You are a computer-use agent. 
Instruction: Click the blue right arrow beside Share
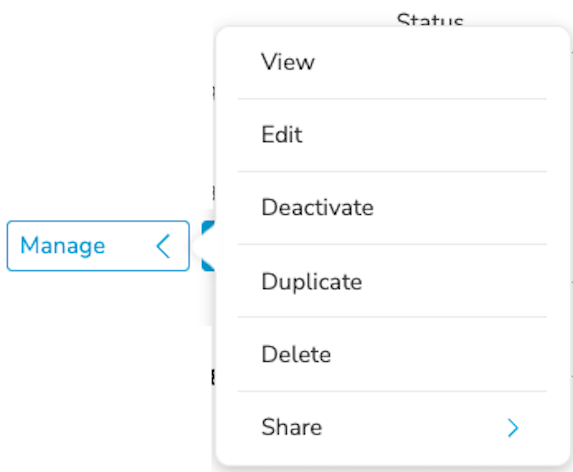[513, 428]
